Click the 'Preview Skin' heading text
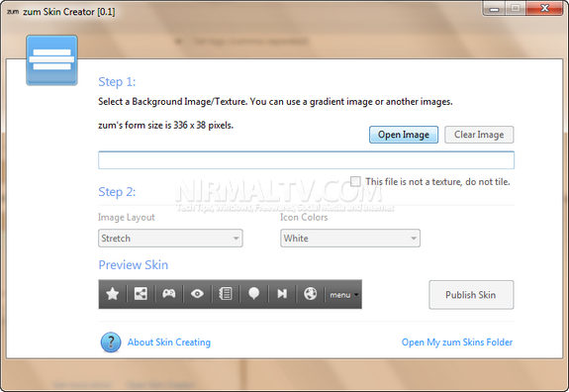 coord(134,265)
